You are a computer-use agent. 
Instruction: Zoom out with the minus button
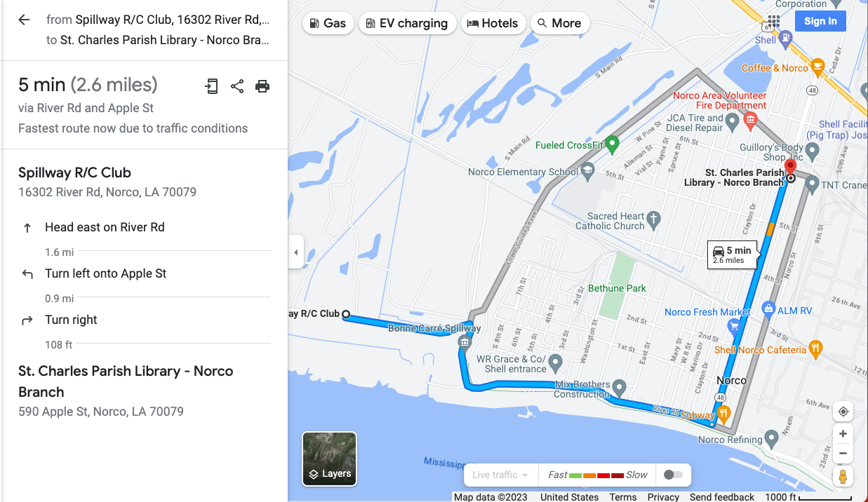coord(843,453)
